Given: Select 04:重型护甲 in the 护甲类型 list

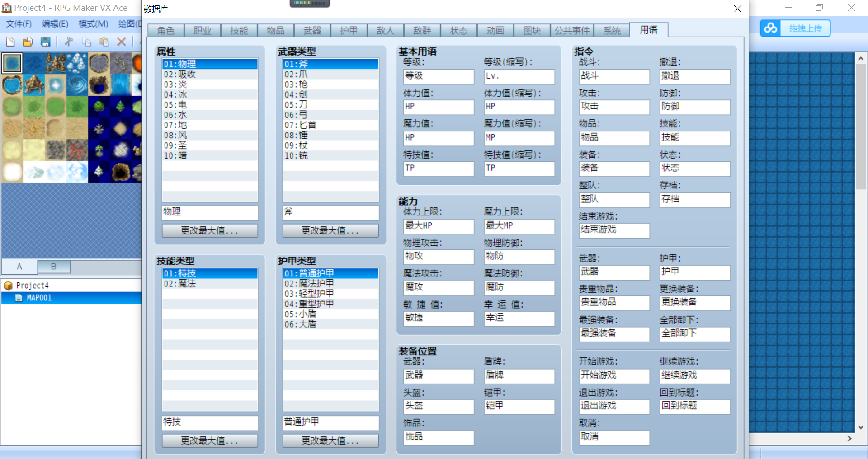Looking at the screenshot, I should click(330, 304).
